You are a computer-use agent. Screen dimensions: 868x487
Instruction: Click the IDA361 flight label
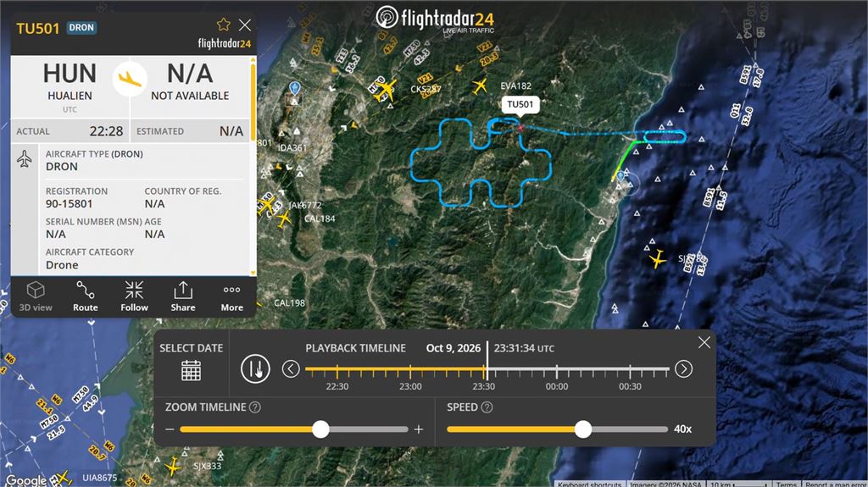coord(292,147)
